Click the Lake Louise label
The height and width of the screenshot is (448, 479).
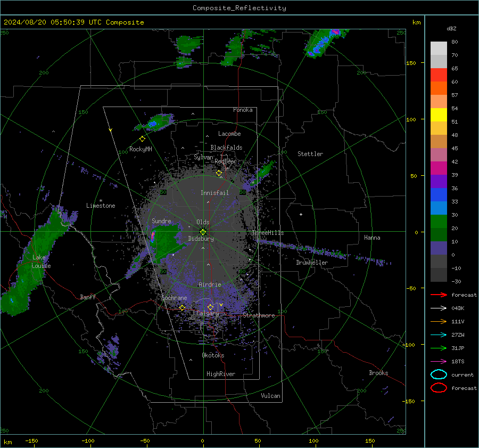tap(41, 262)
